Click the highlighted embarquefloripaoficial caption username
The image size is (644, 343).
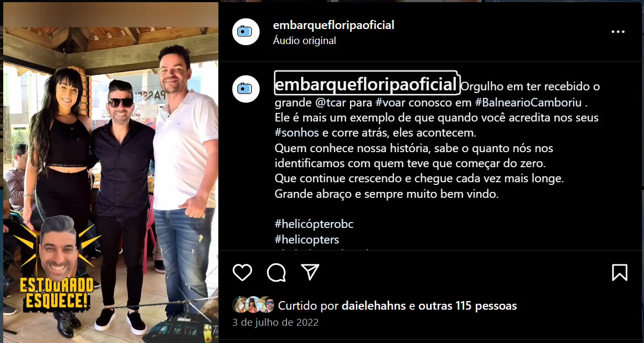(x=367, y=84)
